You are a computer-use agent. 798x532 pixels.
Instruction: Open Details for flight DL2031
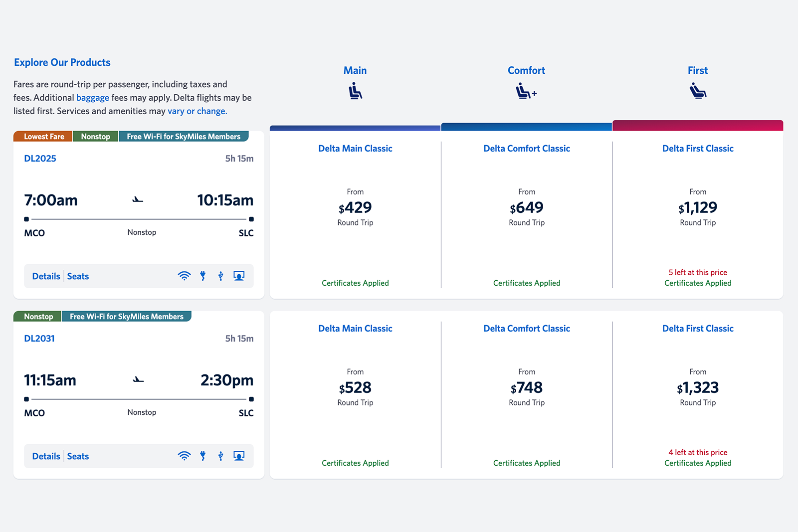(x=46, y=456)
